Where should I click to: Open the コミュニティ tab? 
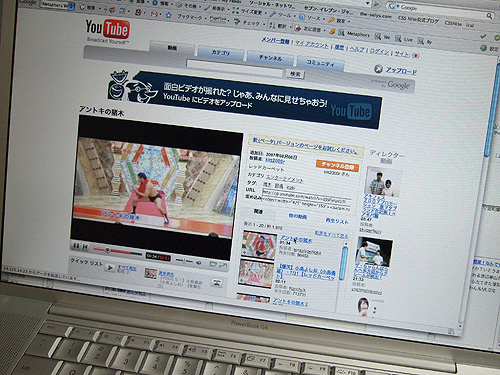[x=320, y=63]
